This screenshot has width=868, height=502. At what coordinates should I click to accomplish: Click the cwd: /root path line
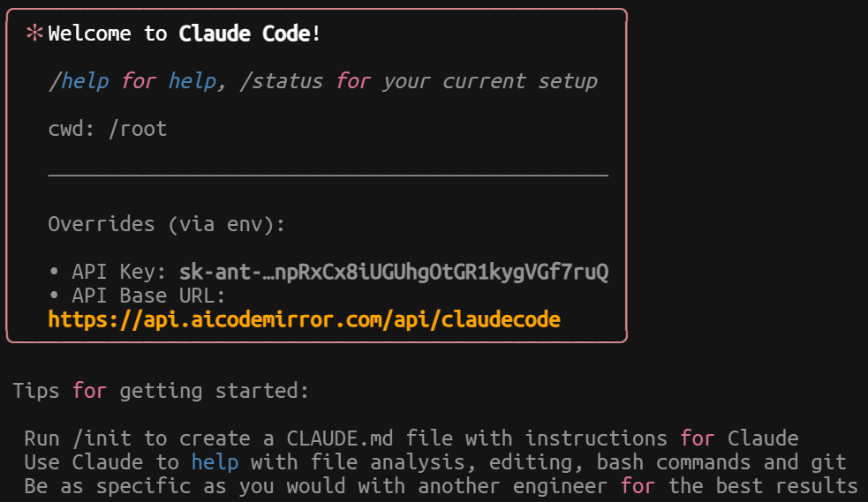pos(108,129)
